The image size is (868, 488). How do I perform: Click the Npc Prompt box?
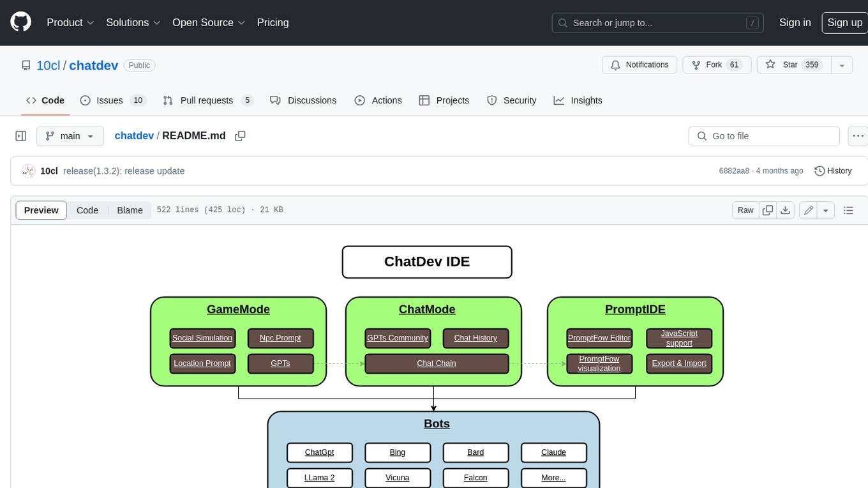[x=280, y=338]
